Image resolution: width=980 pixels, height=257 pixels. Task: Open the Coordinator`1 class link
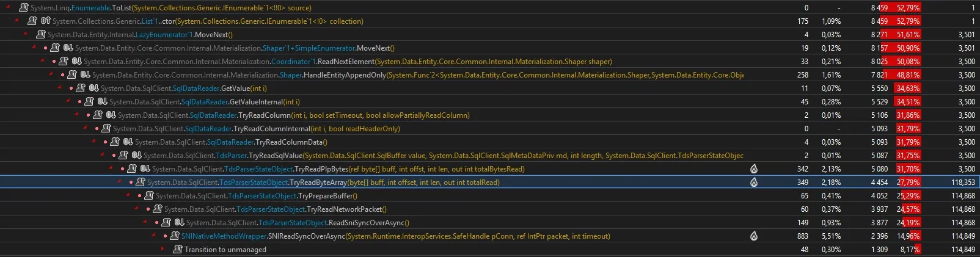(x=292, y=62)
